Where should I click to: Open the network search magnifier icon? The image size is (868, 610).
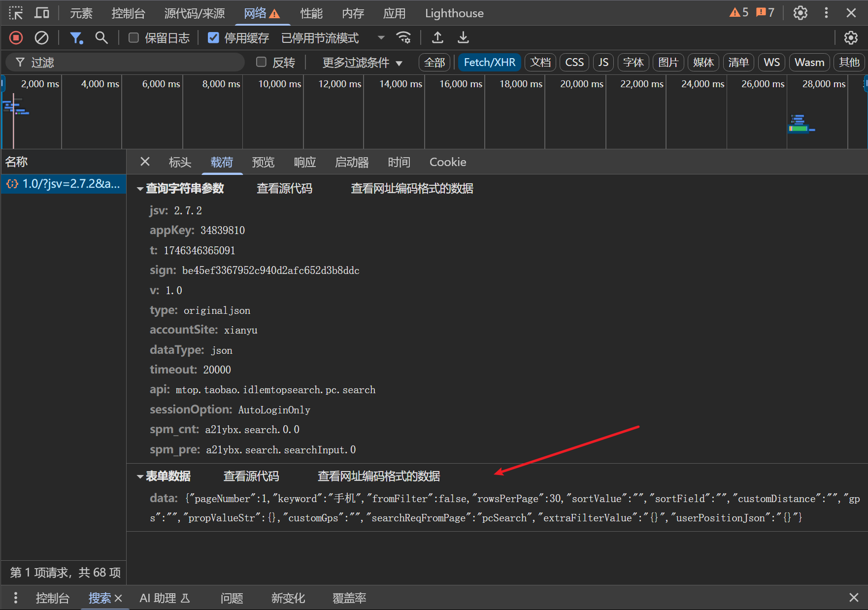click(x=101, y=37)
